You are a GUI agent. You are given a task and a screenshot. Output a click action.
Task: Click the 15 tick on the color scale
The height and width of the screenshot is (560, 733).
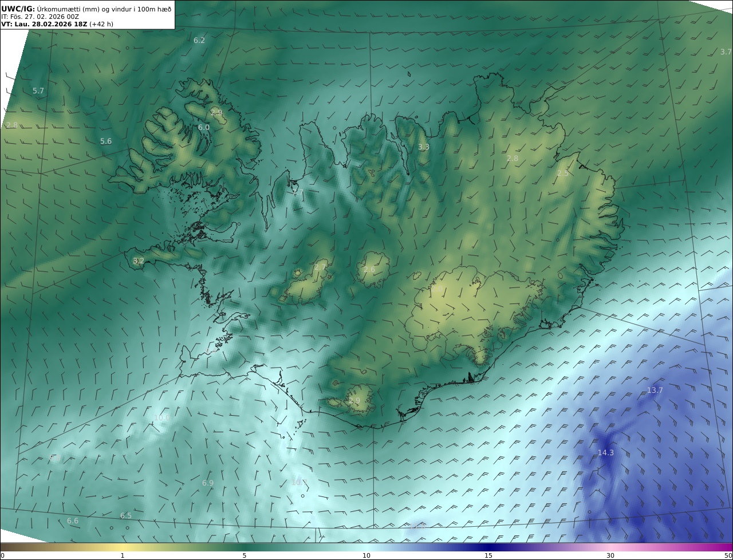pyautogui.click(x=488, y=555)
